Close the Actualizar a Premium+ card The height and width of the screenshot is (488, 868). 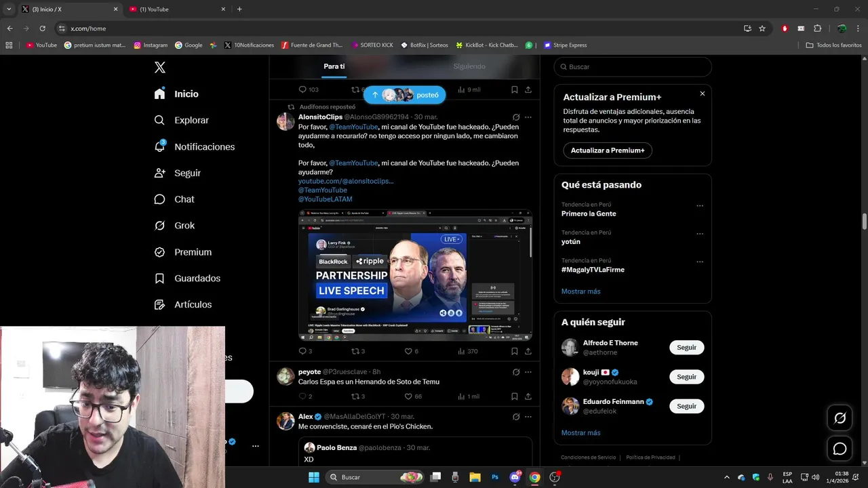(703, 94)
